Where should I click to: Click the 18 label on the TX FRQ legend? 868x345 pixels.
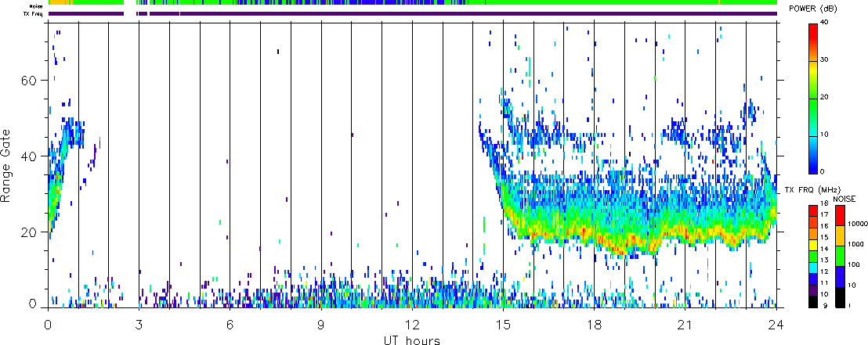tap(824, 203)
